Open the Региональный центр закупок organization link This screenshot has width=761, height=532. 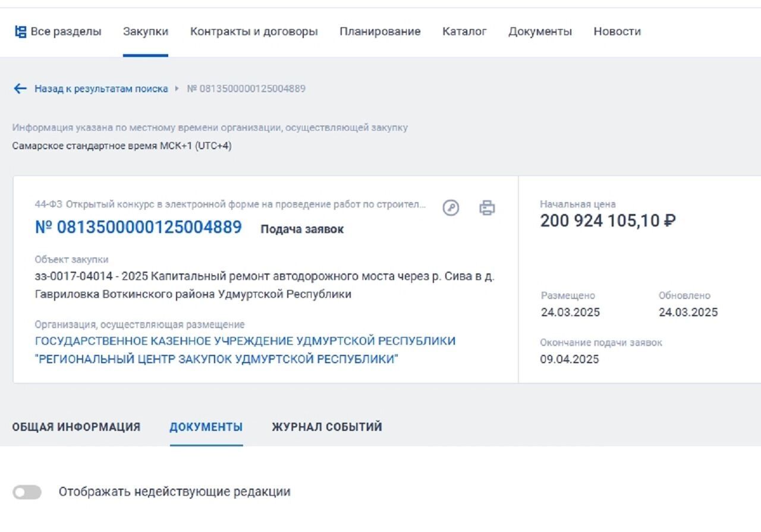click(x=246, y=350)
